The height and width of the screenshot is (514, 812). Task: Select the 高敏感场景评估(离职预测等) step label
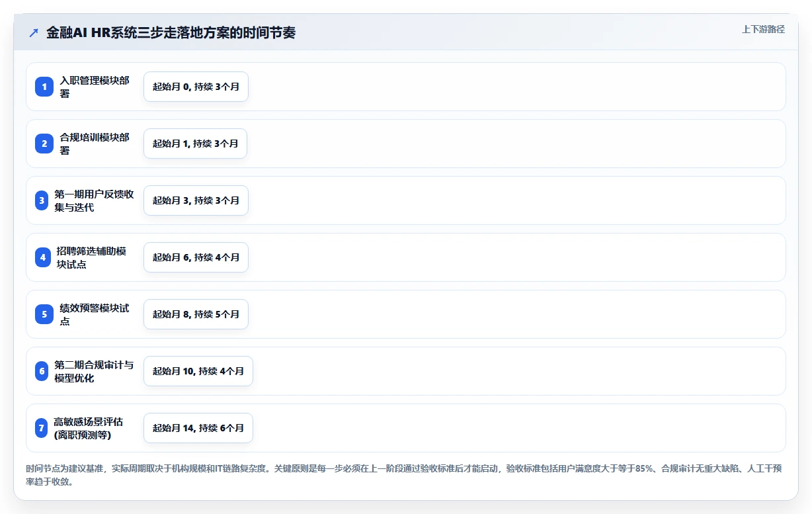click(x=89, y=428)
